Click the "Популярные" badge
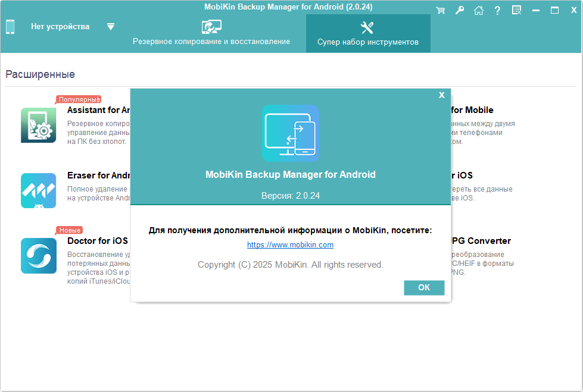This screenshot has height=392, width=583. coord(79,99)
